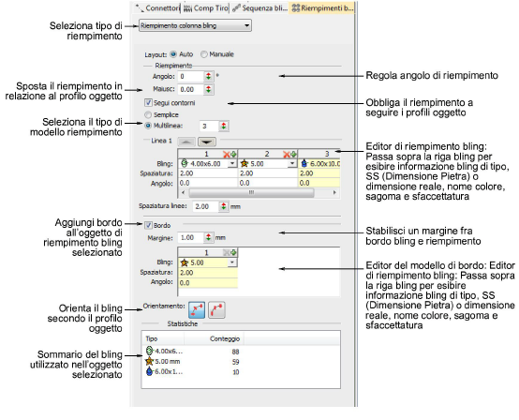Open the Comp Tiro tab
Screen dimensions: 519x420
click(x=205, y=7)
